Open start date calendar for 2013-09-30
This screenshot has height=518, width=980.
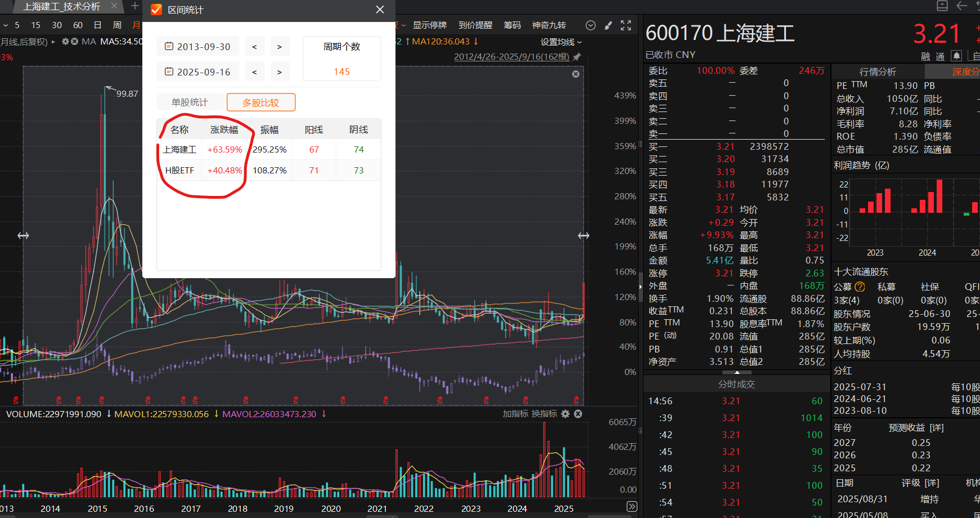tap(169, 46)
